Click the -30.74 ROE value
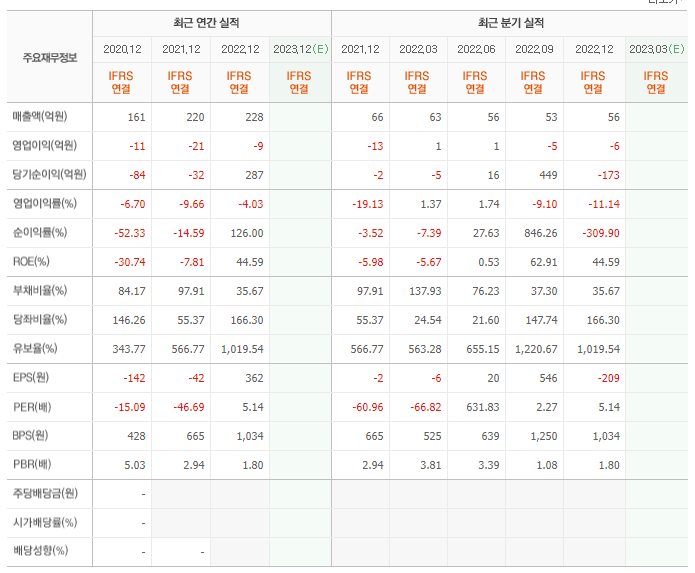Image resolution: width=695 pixels, height=573 pixels. coord(129,262)
